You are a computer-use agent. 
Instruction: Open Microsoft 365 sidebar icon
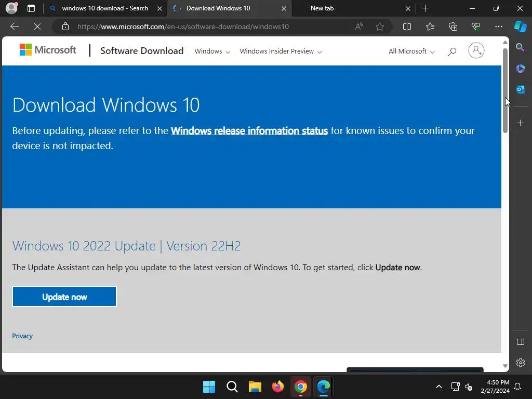520,69
